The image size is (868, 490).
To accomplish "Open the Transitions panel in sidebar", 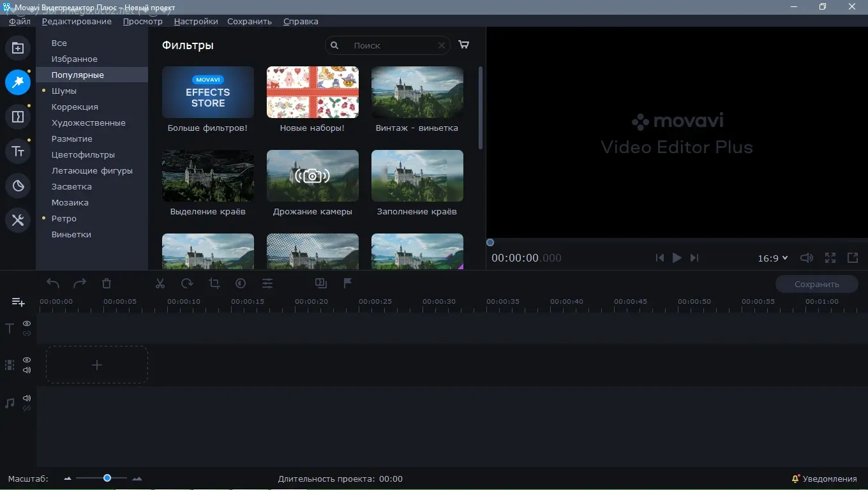I will click(18, 117).
